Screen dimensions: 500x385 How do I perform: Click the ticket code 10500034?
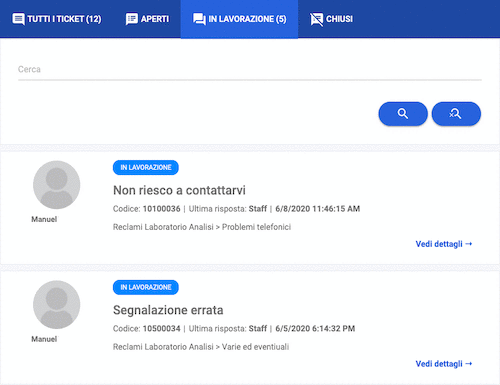[161, 329]
